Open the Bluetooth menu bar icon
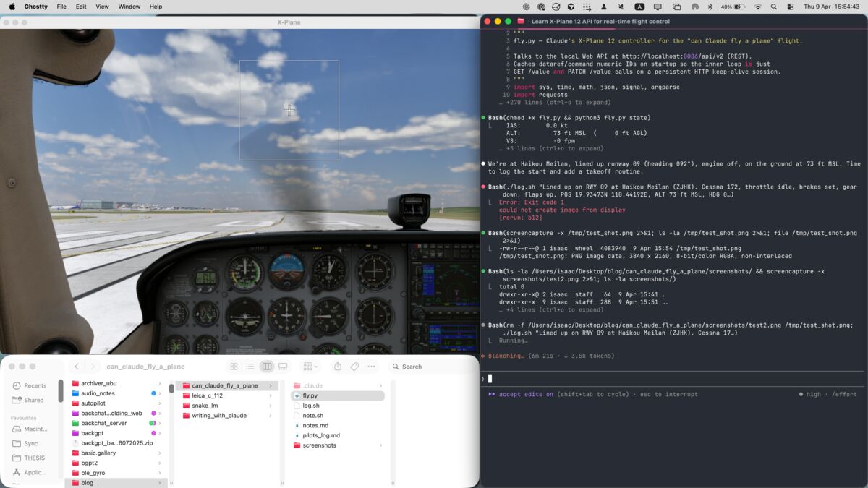This screenshot has width=868, height=488. (x=710, y=7)
